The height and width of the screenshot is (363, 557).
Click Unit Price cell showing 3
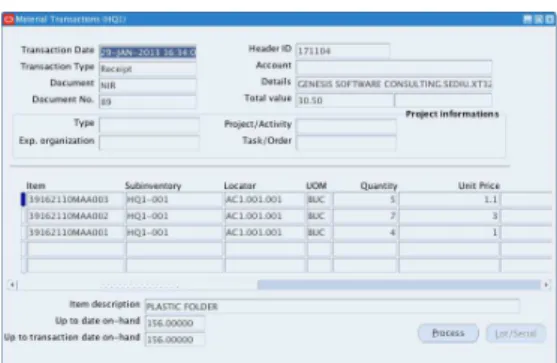[x=449, y=216]
